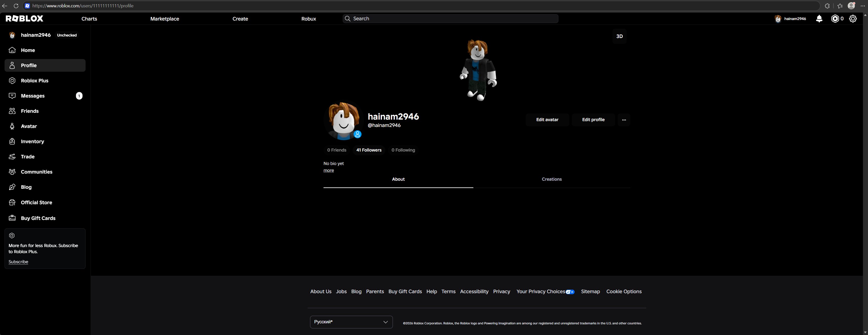Switch to the Creations tab
The image size is (868, 335).
(552, 179)
